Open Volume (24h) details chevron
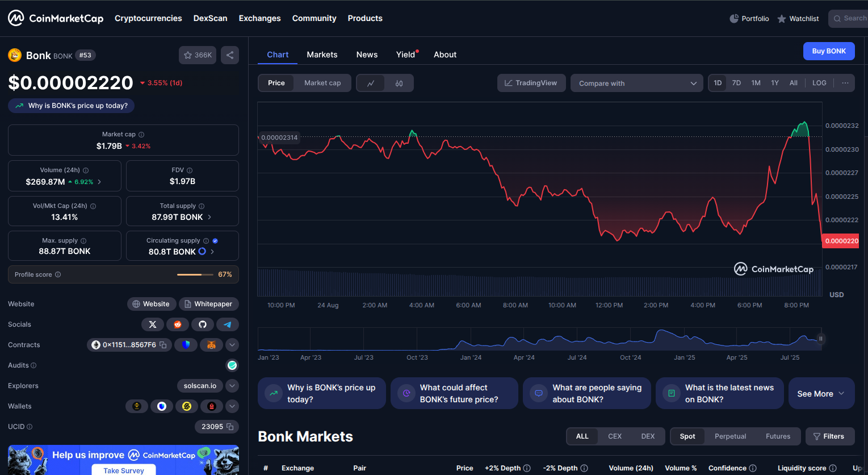The image size is (868, 475). (99, 182)
